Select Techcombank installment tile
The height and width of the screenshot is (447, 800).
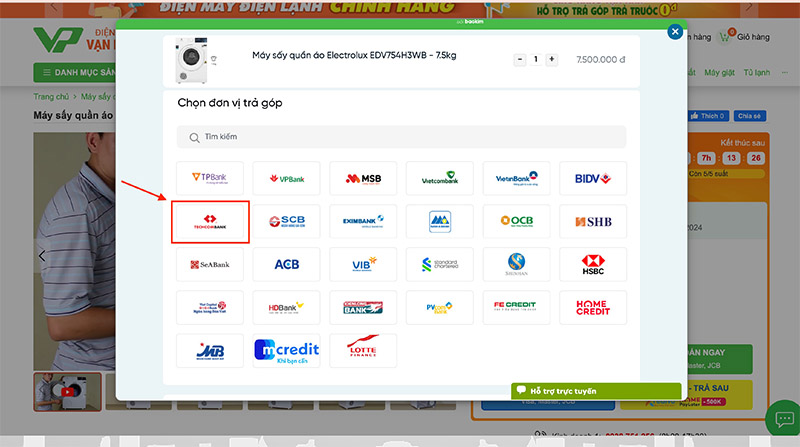click(210, 222)
